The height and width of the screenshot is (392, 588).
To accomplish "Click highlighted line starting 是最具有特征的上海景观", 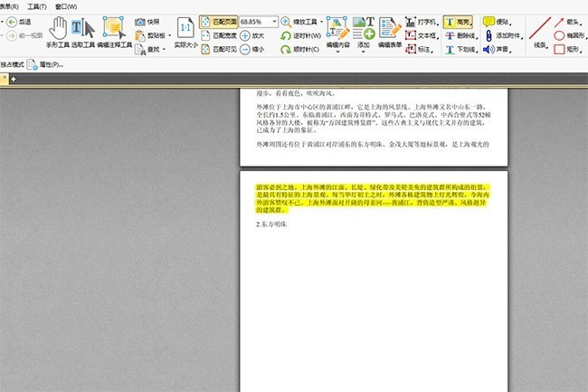I will click(373, 195).
